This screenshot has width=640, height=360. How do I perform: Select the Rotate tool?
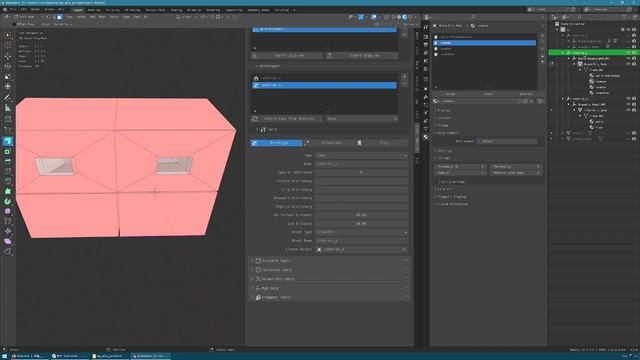coord(8,66)
